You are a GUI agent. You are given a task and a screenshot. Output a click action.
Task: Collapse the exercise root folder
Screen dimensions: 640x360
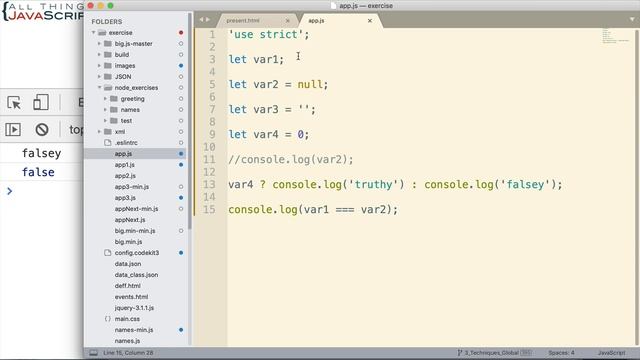coord(93,32)
